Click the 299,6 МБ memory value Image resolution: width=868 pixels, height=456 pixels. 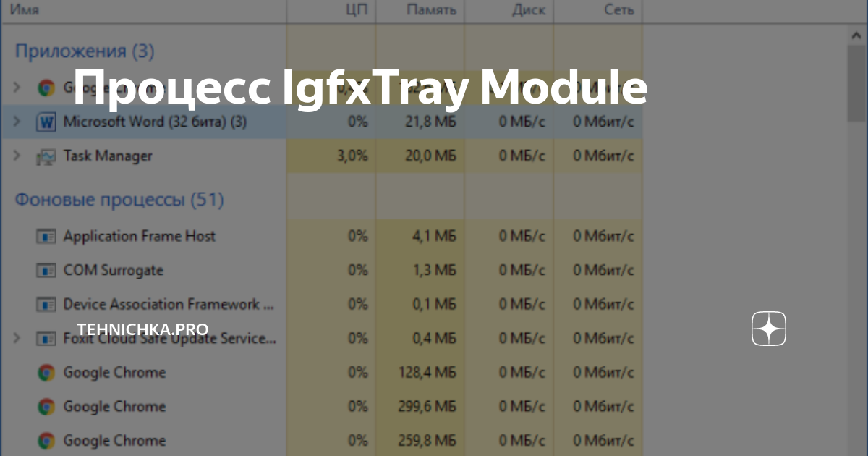tap(427, 406)
